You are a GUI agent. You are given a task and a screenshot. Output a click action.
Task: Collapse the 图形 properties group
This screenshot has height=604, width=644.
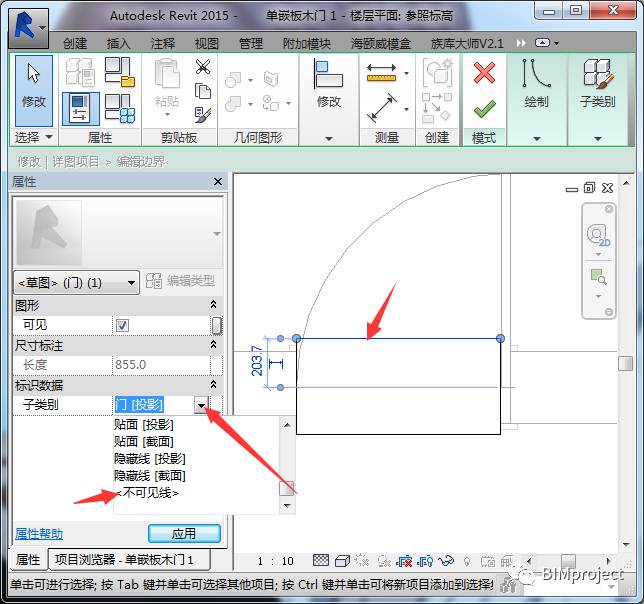click(x=213, y=305)
